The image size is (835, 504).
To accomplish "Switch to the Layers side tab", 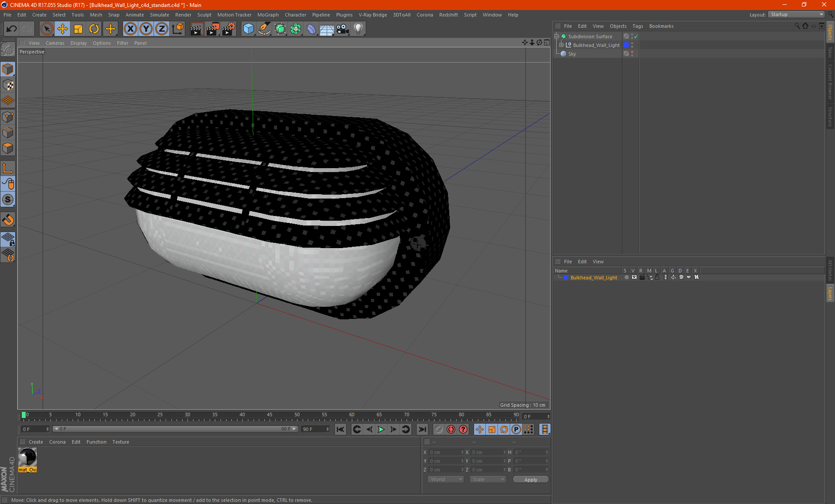I will click(830, 294).
